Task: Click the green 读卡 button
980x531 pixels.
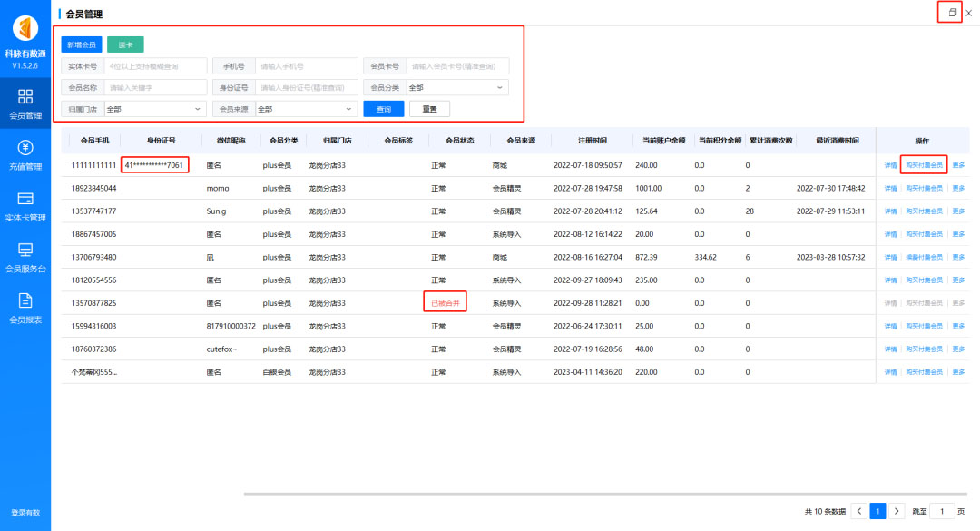Action: tap(125, 44)
